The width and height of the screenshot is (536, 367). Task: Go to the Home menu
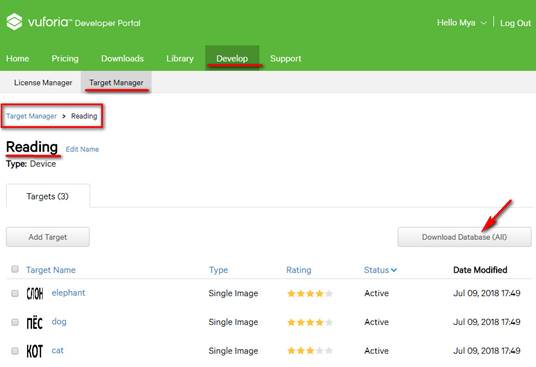[17, 58]
